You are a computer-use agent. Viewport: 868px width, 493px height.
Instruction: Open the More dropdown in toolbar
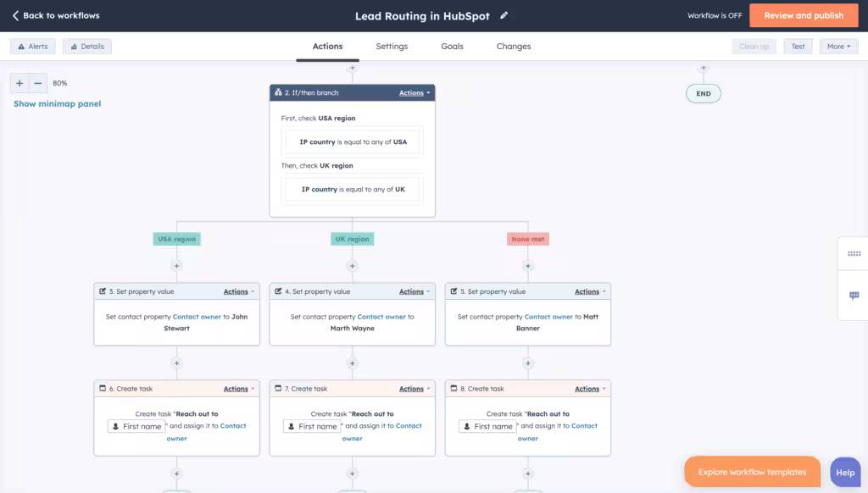coord(838,47)
